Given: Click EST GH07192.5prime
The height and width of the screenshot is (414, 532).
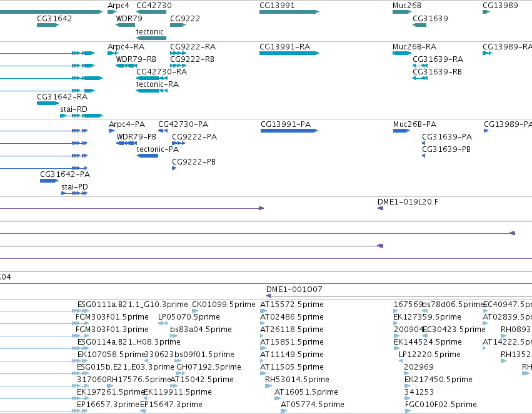Looking at the screenshot, I should coord(209,368).
